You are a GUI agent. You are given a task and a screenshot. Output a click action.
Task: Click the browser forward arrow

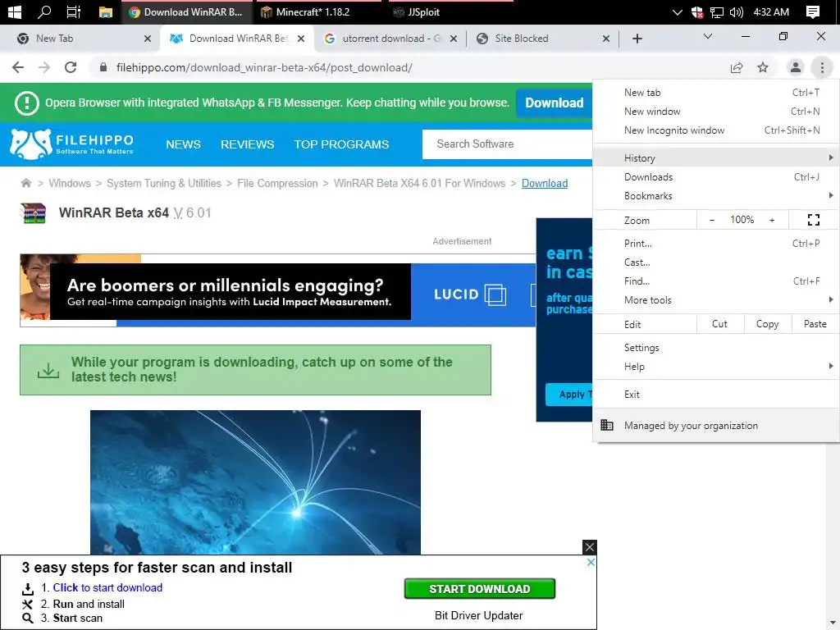point(44,67)
